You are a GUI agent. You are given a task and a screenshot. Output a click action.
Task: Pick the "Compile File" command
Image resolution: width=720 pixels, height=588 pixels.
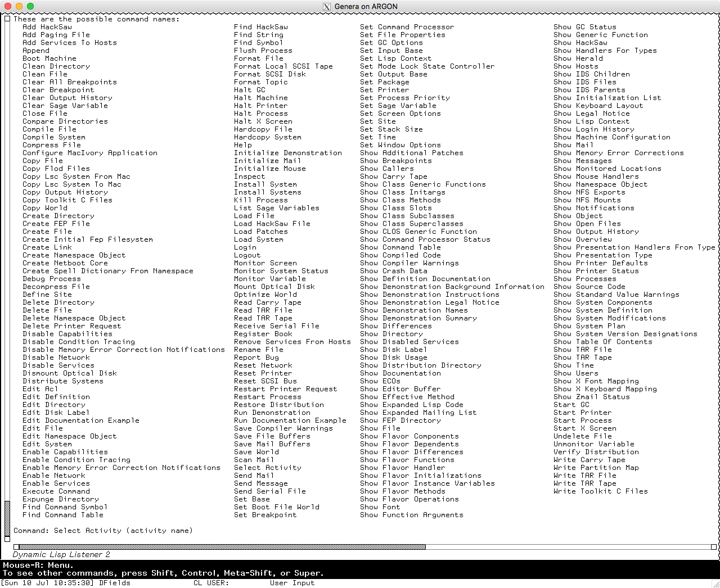coord(49,129)
